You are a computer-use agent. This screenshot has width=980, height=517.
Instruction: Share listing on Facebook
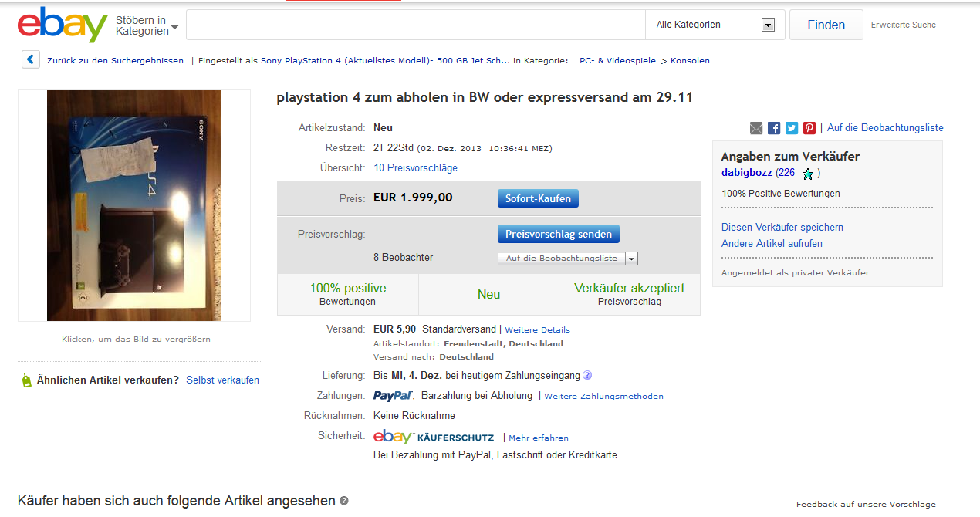(x=774, y=128)
